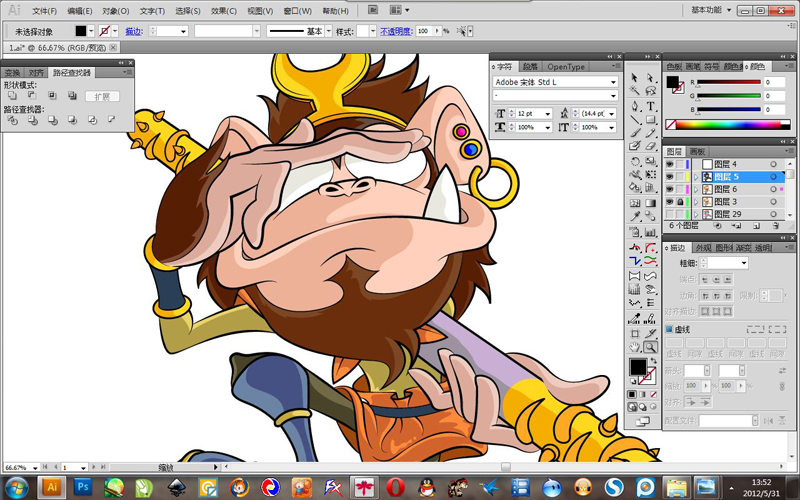Click the 不透明度 link

point(396,32)
